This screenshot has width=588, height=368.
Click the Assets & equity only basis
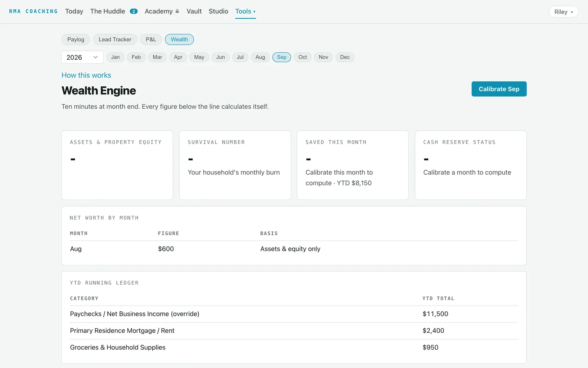[x=290, y=249]
